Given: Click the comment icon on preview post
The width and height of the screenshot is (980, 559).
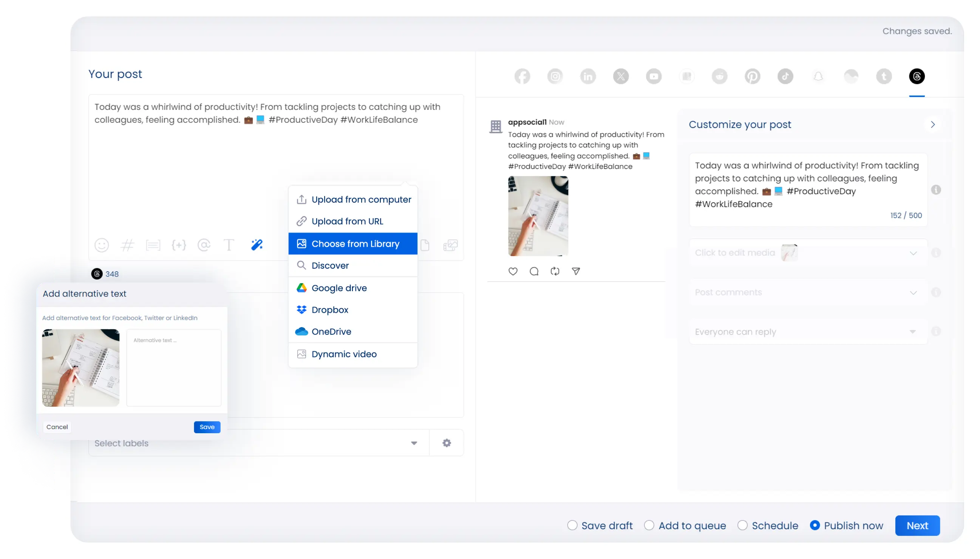Looking at the screenshot, I should click(534, 272).
